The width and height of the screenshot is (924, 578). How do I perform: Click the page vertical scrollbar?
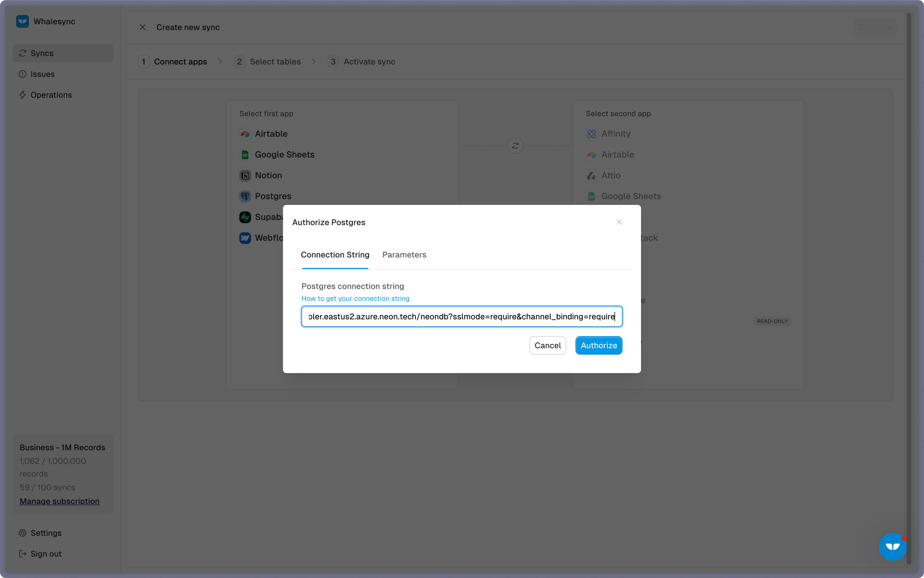pyautogui.click(x=909, y=289)
